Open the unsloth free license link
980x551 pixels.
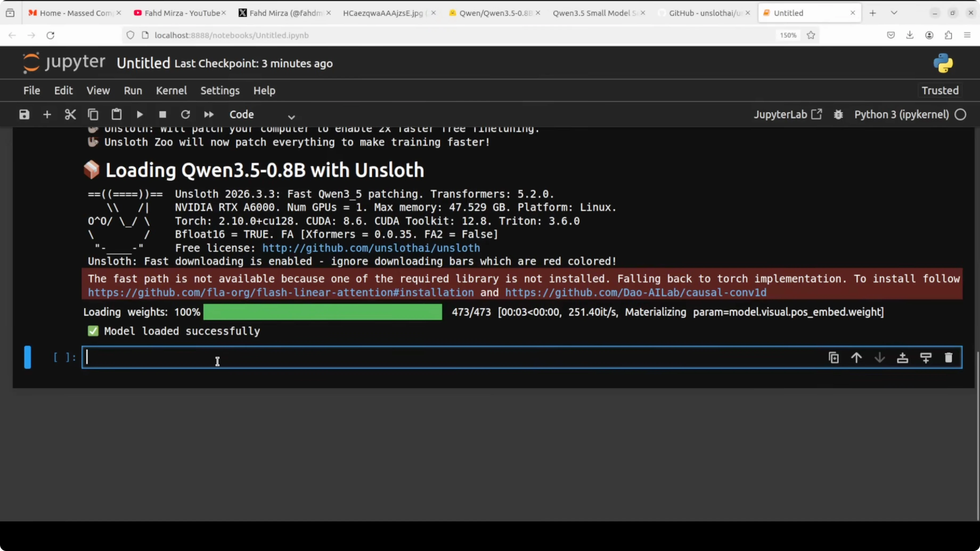[371, 248]
